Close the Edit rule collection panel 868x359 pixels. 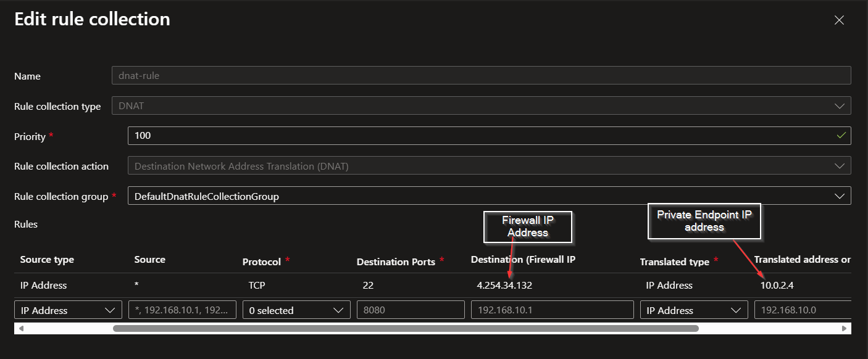pos(839,20)
